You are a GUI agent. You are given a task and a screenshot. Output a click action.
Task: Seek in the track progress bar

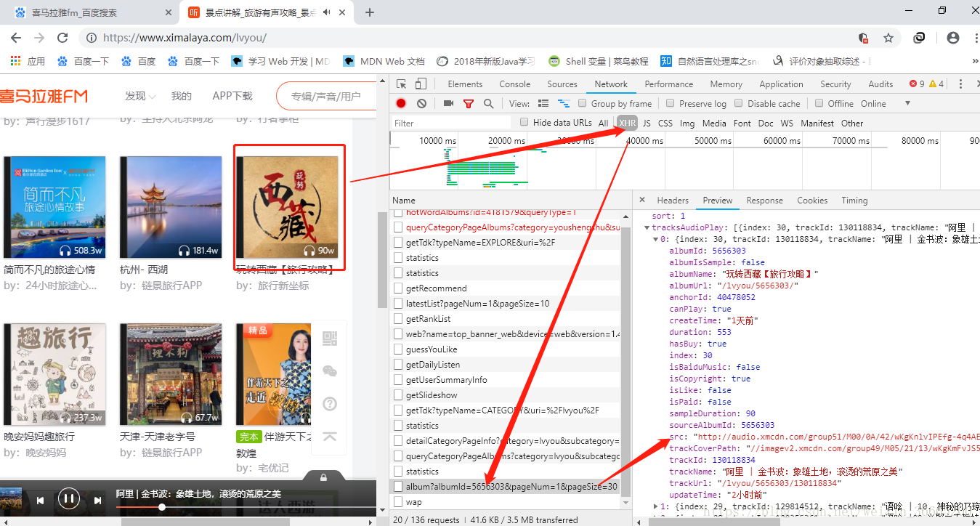pos(246,507)
